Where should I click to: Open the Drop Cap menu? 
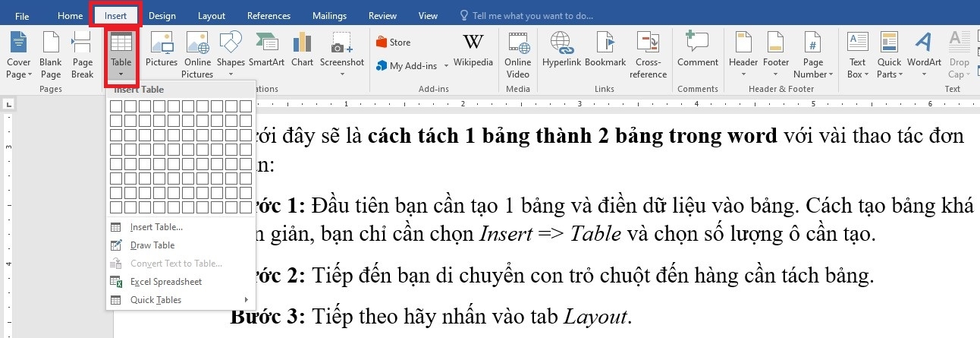(959, 55)
